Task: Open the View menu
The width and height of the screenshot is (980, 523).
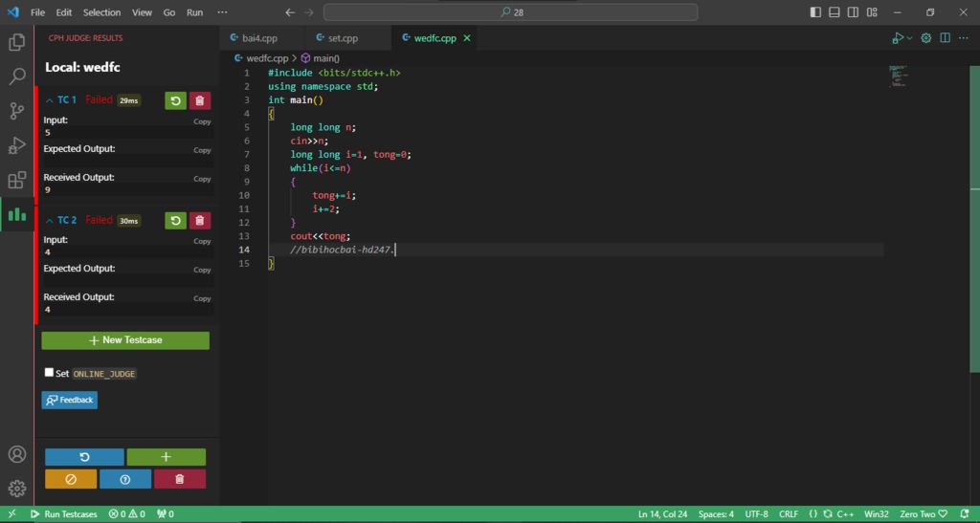Action: tap(142, 12)
